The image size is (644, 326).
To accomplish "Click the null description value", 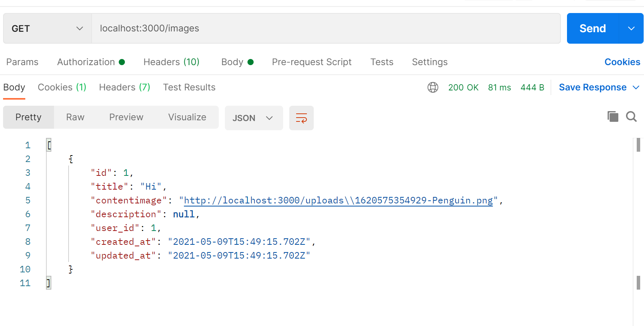I will coord(184,214).
